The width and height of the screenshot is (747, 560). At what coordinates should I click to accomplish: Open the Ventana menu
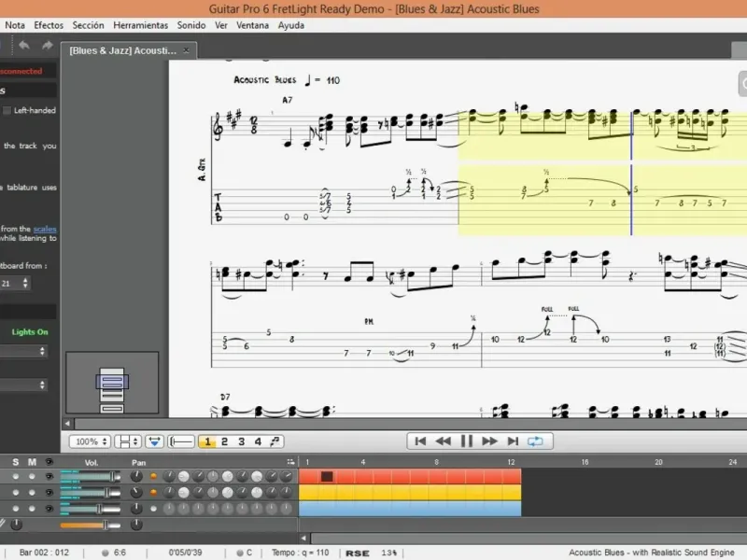pyautogui.click(x=252, y=25)
